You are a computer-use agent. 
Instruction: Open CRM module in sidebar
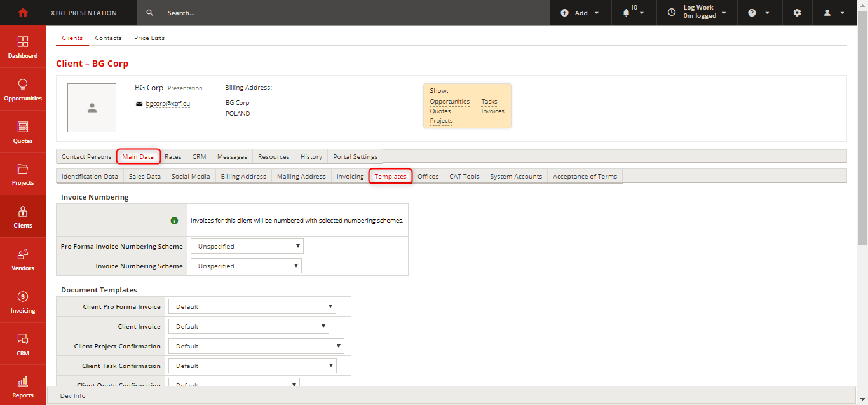23,345
